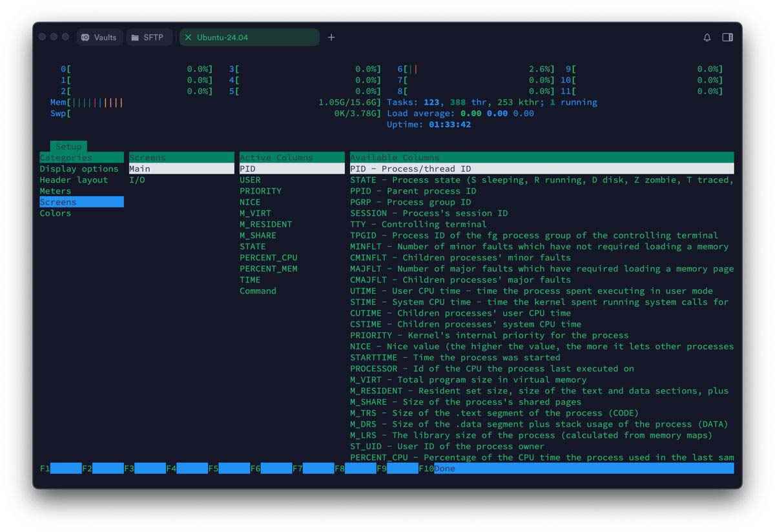The width and height of the screenshot is (775, 532).
Task: Select NICE in Active Columns
Action: click(x=292, y=202)
